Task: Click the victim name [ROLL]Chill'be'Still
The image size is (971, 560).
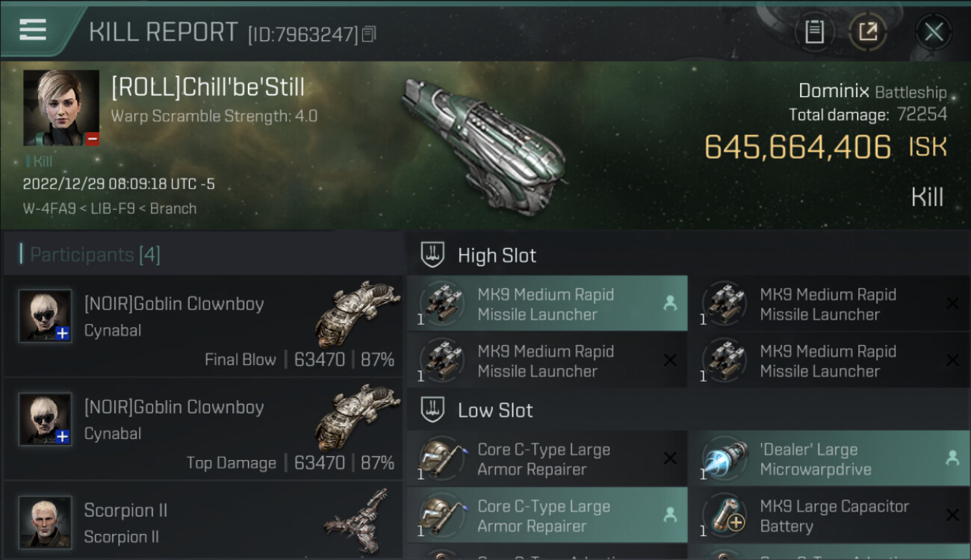Action: coord(208,87)
